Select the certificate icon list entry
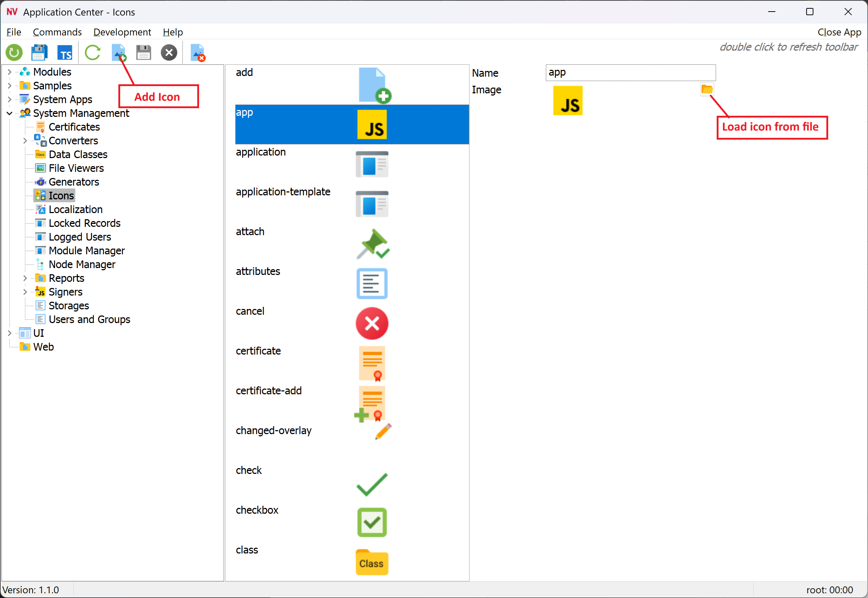Screen dimensions: 868x598 258,351
